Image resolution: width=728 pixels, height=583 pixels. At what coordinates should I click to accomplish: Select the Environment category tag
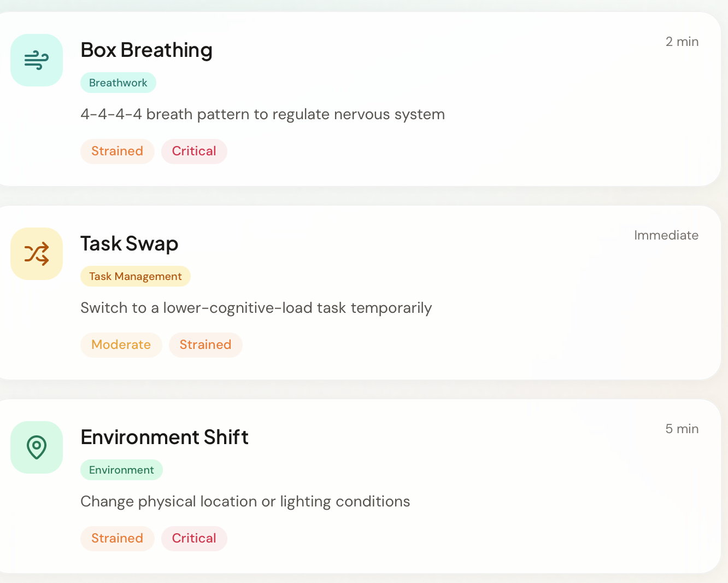(121, 470)
